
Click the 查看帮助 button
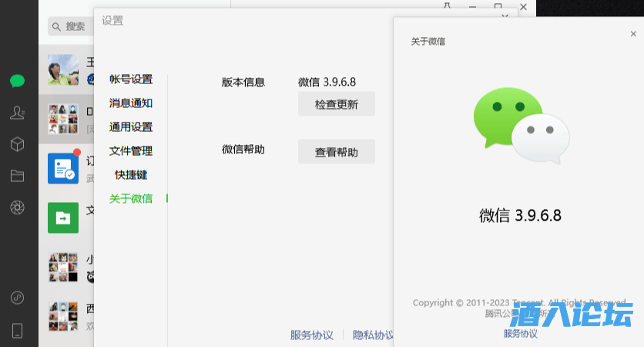[x=337, y=152]
